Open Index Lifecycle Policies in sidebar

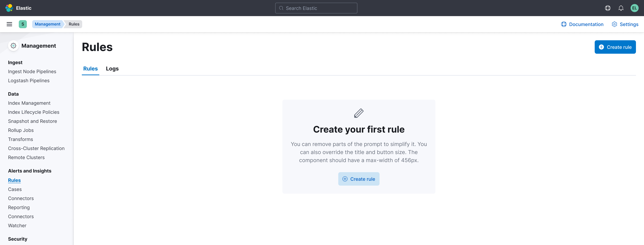(x=34, y=112)
